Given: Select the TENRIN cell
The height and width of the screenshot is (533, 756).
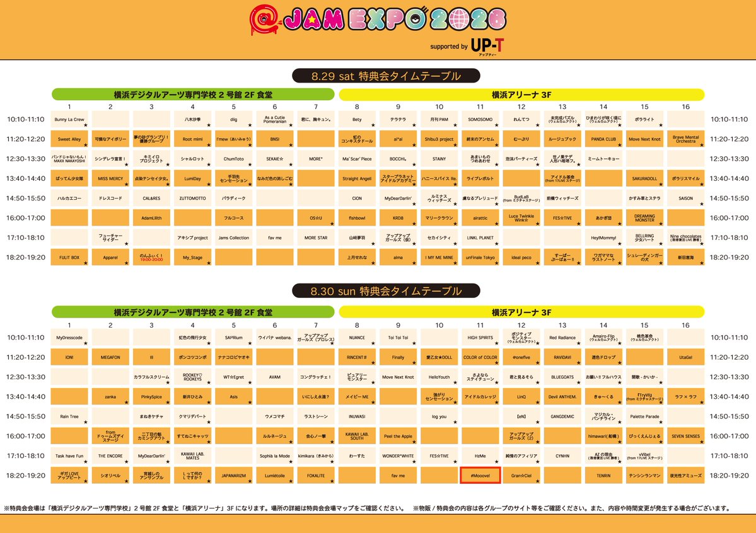Looking at the screenshot, I should tap(603, 476).
